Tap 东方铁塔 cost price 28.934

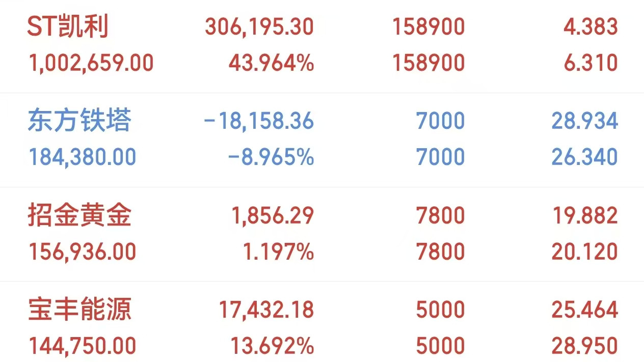point(584,121)
